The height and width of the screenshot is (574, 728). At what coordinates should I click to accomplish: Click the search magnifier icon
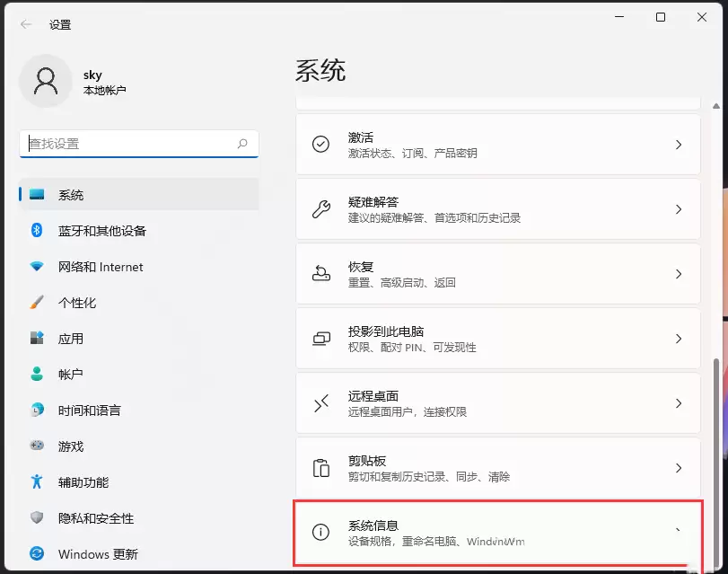click(x=242, y=144)
